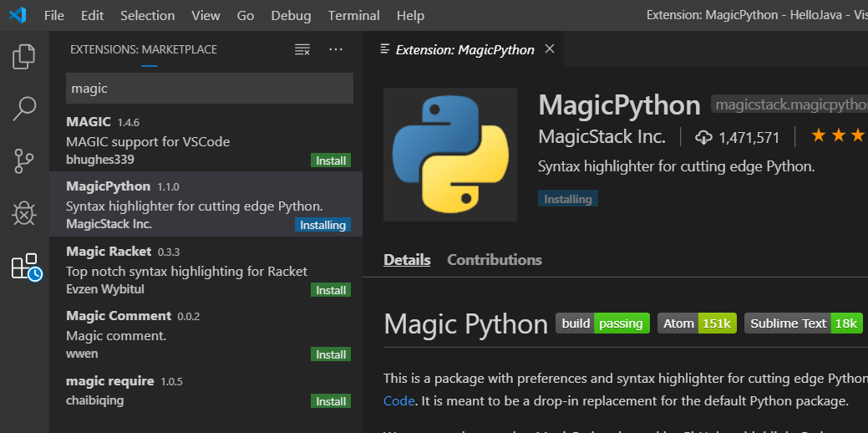This screenshot has height=433, width=868.
Task: Click the magicstack.magicpython identifier badge
Action: click(789, 104)
